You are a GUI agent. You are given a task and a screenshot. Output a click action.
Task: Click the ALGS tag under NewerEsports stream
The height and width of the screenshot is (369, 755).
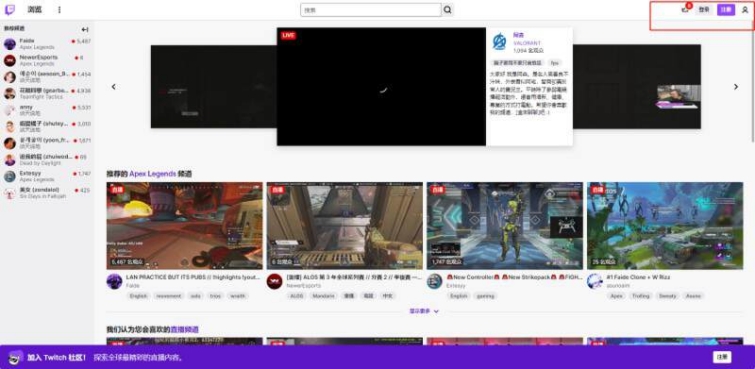pyautogui.click(x=297, y=296)
